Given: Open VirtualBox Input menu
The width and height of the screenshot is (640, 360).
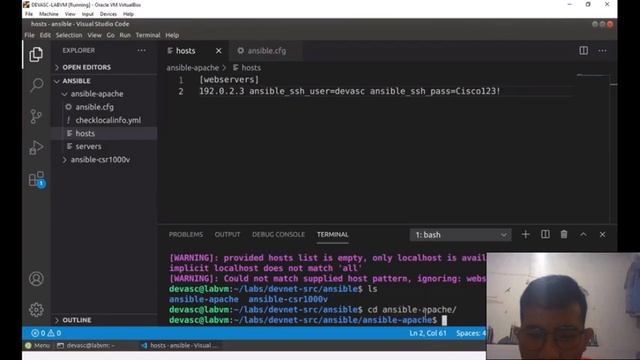Looking at the screenshot, I should click(x=87, y=14).
